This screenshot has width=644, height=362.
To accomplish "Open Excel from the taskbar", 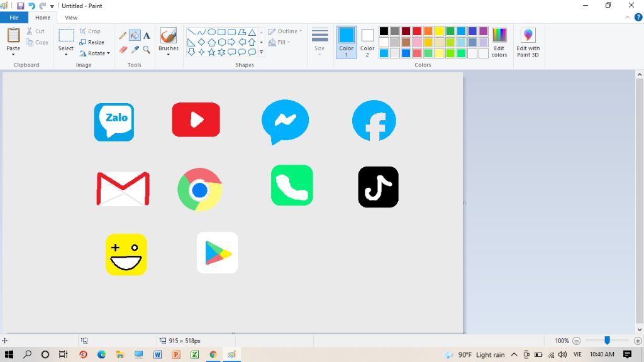I will pos(195,354).
